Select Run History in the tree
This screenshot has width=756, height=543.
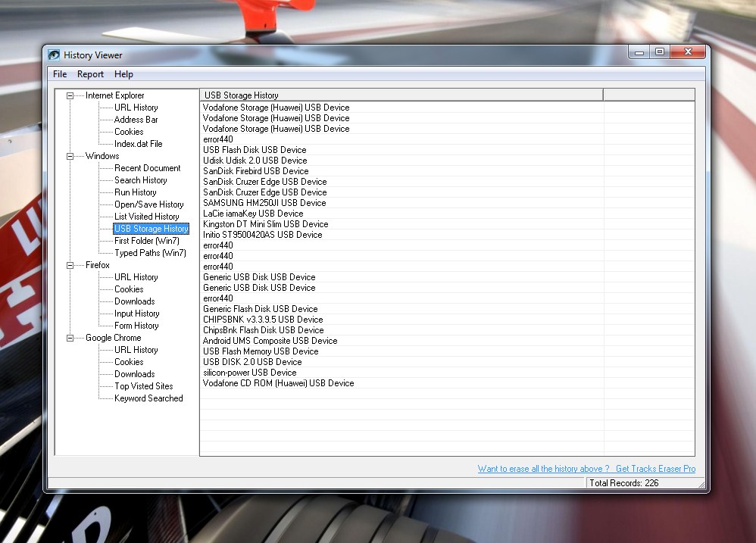coord(136,192)
